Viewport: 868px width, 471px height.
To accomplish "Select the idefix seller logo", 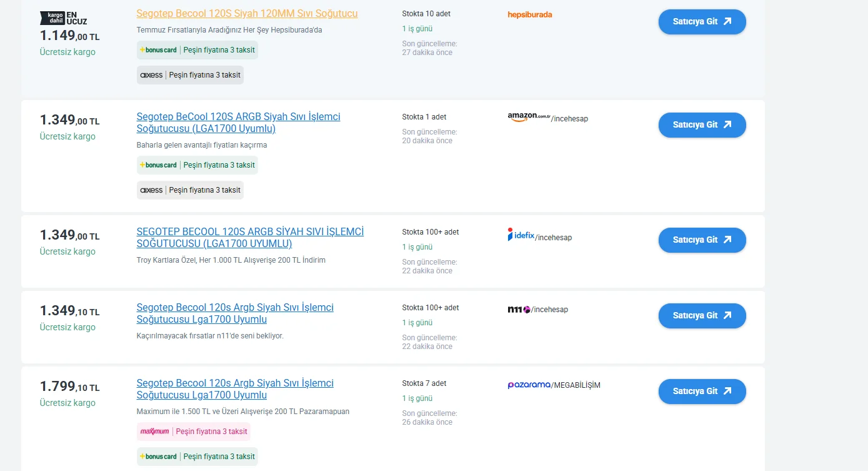I will (521, 235).
